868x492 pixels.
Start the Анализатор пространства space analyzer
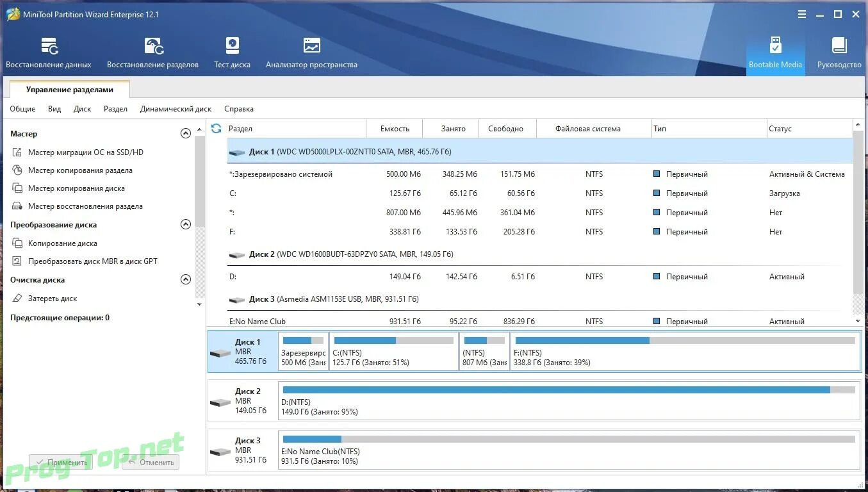click(x=311, y=53)
